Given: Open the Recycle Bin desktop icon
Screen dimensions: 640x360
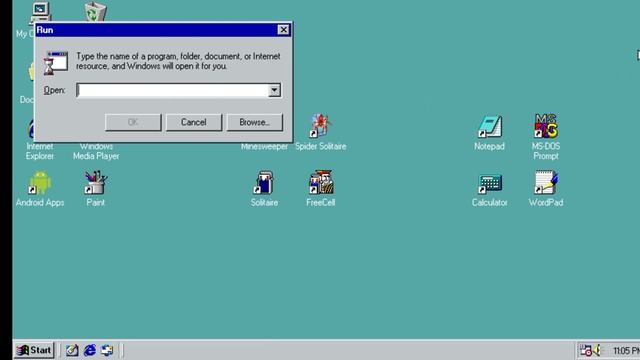Looking at the screenshot, I should point(96,12).
